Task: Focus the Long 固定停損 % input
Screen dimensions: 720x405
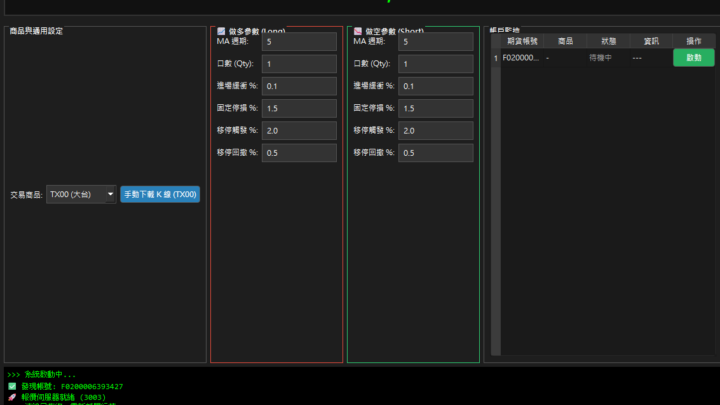Action: [299, 108]
